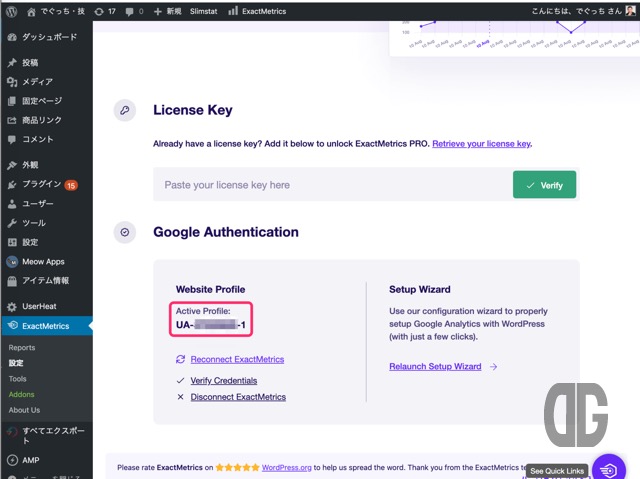Click the Website Profile heading
This screenshot has width=640, height=479.
point(211,289)
